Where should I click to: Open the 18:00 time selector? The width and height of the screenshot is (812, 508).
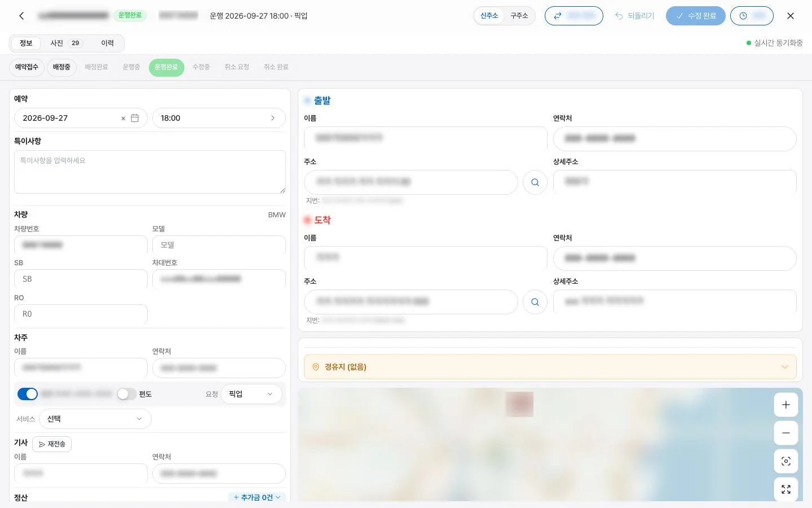(219, 118)
